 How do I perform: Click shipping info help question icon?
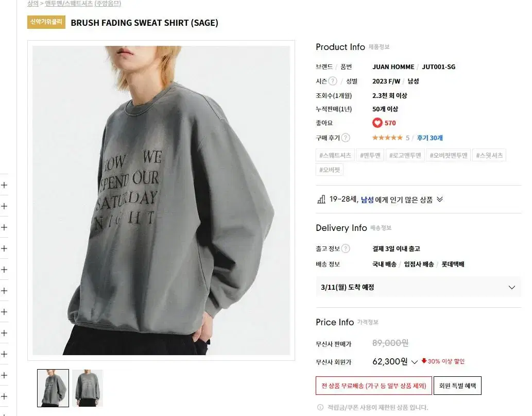(346, 248)
